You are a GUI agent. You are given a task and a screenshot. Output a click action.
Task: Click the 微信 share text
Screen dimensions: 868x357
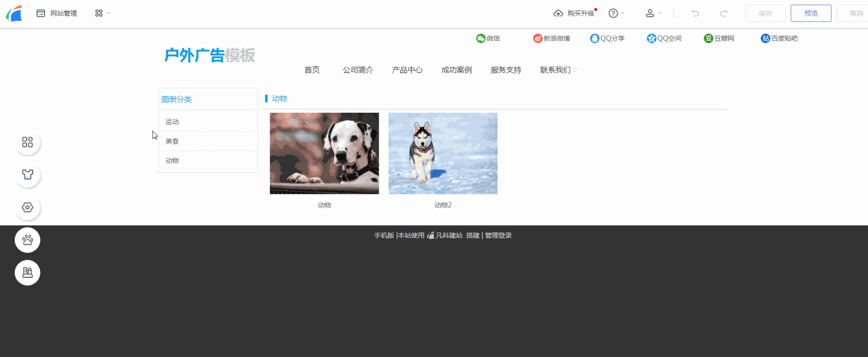[493, 38]
